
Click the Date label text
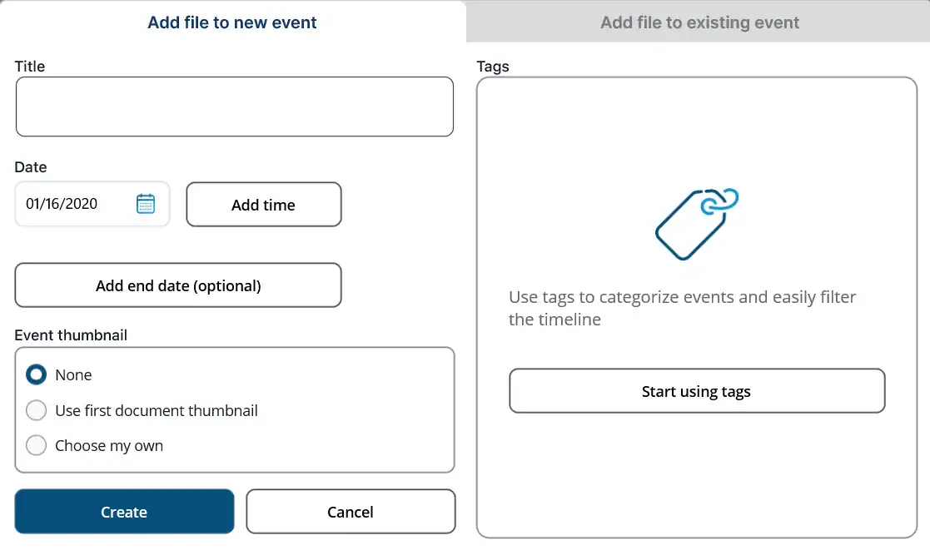point(31,167)
